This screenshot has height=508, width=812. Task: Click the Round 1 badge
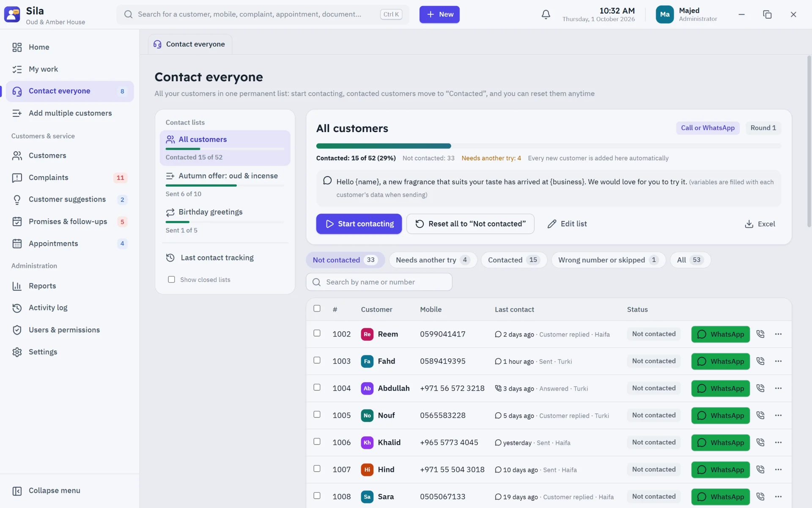763,128
